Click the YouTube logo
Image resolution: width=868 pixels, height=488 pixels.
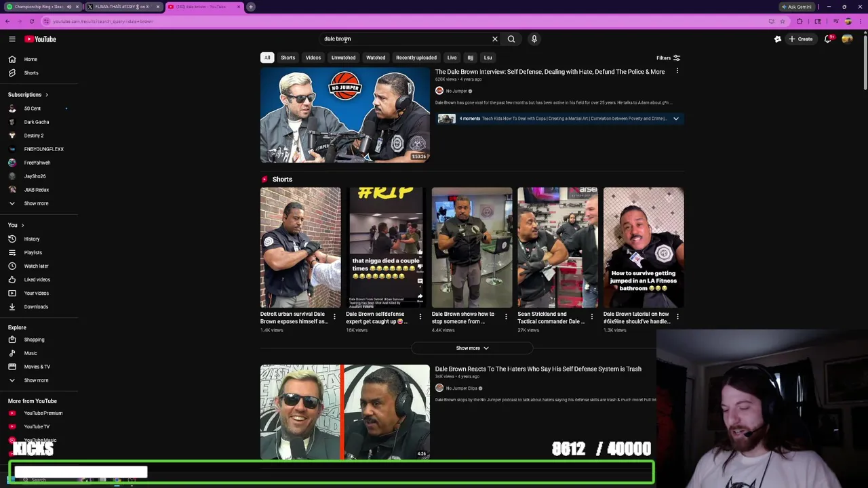[x=41, y=39]
